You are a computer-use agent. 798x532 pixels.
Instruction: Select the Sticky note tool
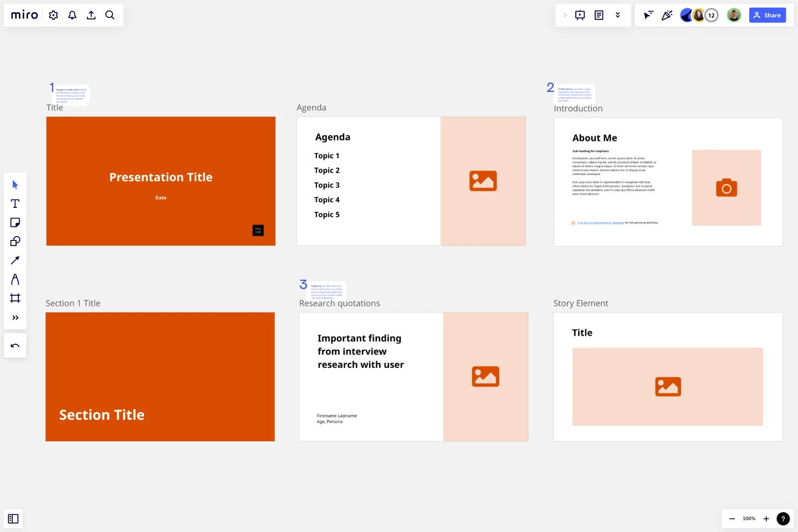pos(15,222)
